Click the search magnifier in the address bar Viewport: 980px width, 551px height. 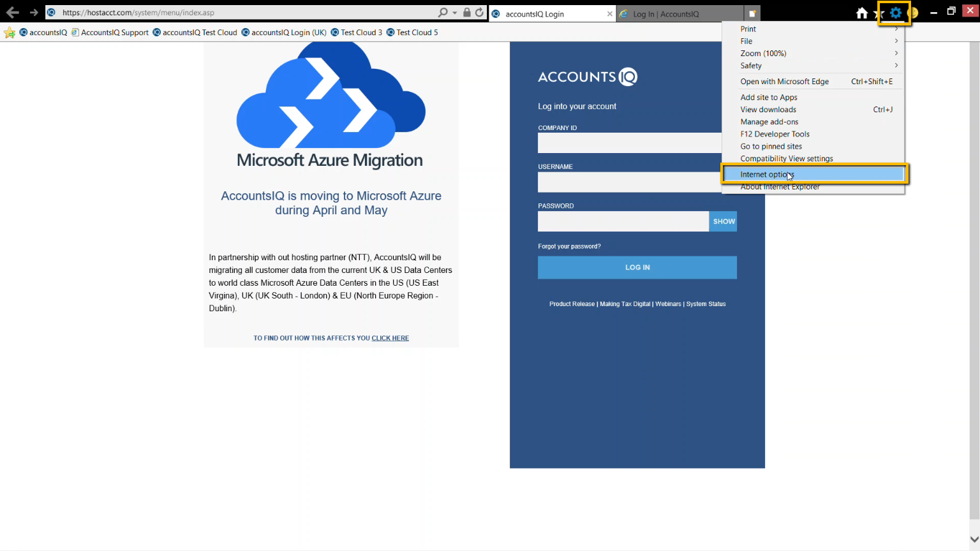[x=443, y=12]
